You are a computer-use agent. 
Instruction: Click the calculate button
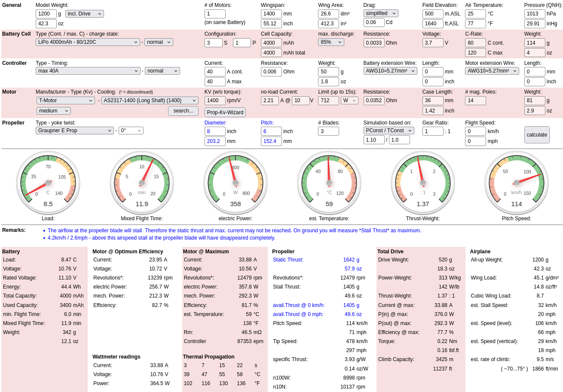pos(537,135)
